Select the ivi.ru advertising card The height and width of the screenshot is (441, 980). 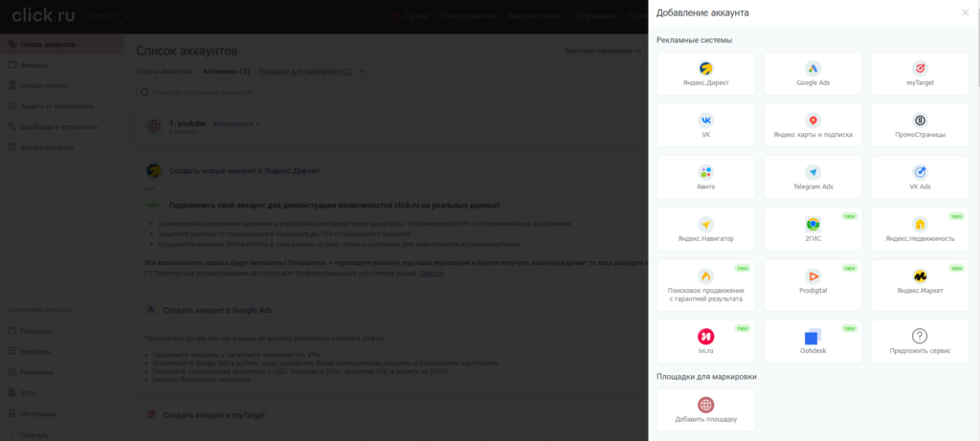[705, 342]
